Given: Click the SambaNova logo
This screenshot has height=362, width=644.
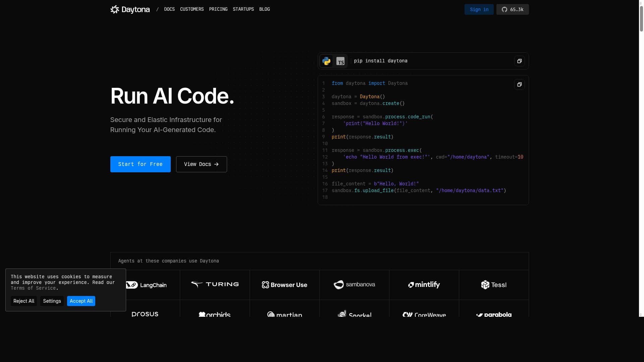Looking at the screenshot, I should click(354, 285).
